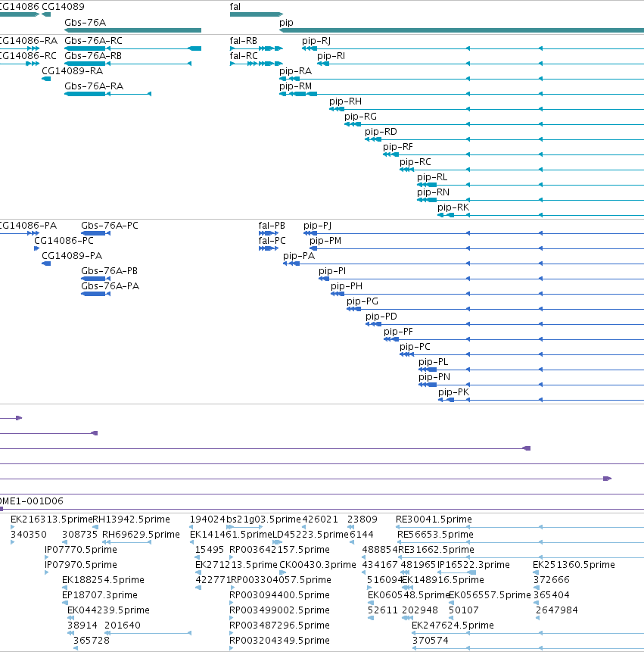Click EST RE56653.5prime

point(435,535)
